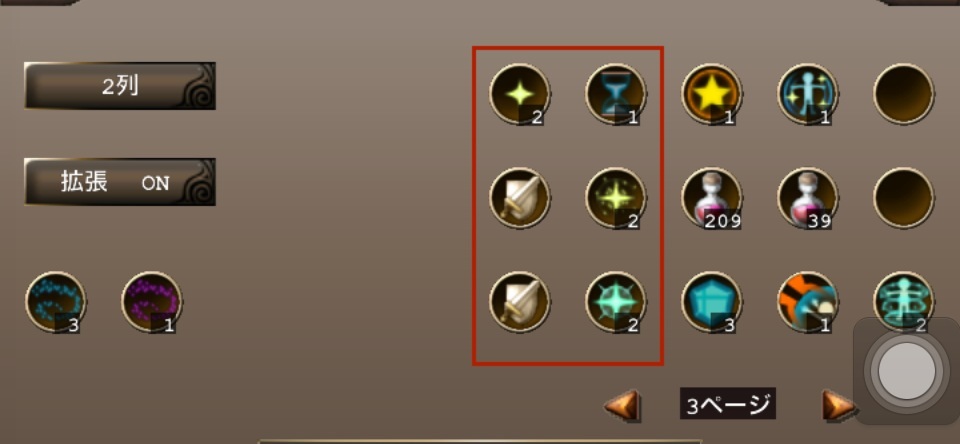Select the teal spiked star skill

(615, 302)
